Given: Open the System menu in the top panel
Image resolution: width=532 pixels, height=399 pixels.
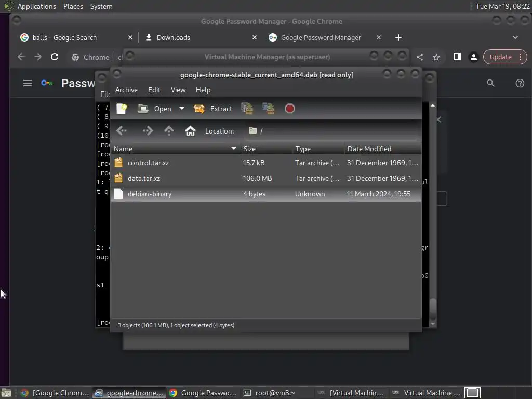Looking at the screenshot, I should click(x=101, y=6).
